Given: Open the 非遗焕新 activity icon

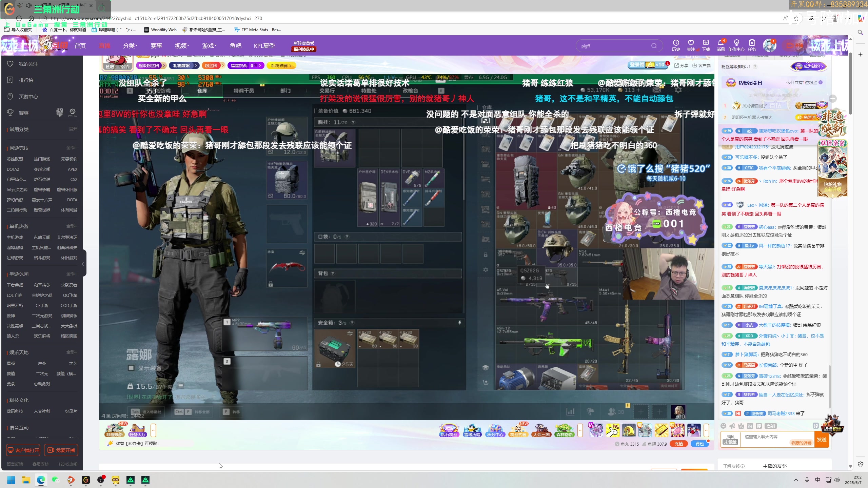Looking at the screenshot, I should 115,430.
